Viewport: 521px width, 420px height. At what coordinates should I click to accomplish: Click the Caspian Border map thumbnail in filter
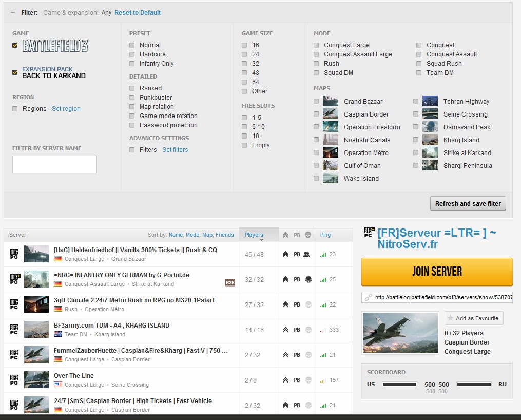tap(331, 114)
